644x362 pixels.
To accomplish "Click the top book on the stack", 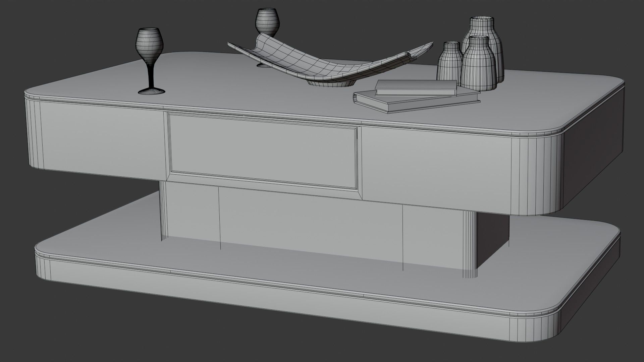I will tap(416, 87).
